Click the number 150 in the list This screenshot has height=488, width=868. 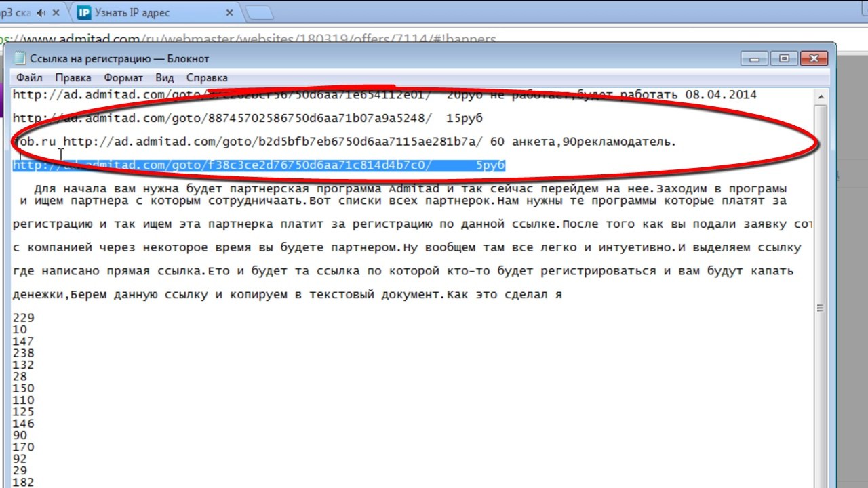pyautogui.click(x=23, y=388)
